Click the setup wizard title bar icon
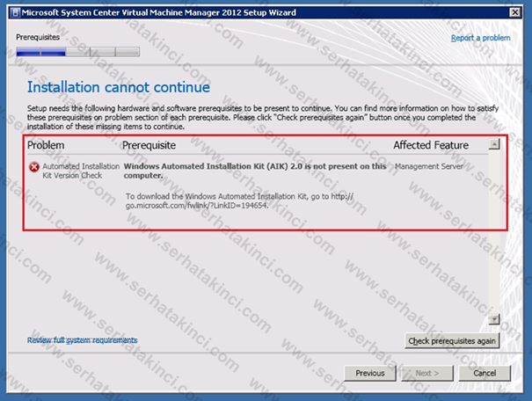 click(x=15, y=13)
